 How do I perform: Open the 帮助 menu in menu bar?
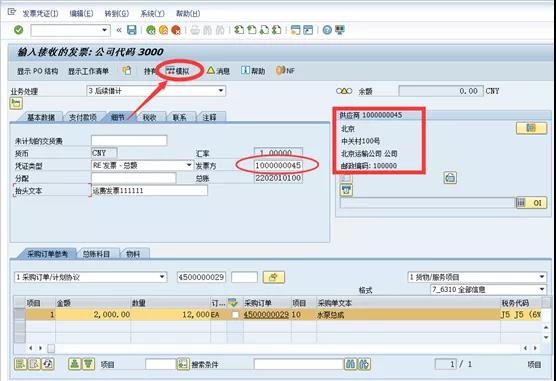[188, 13]
